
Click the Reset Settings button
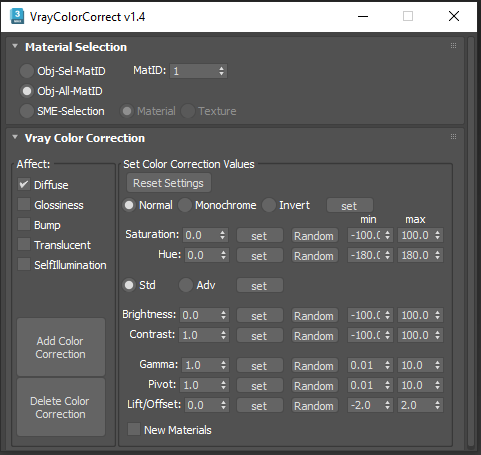(169, 183)
